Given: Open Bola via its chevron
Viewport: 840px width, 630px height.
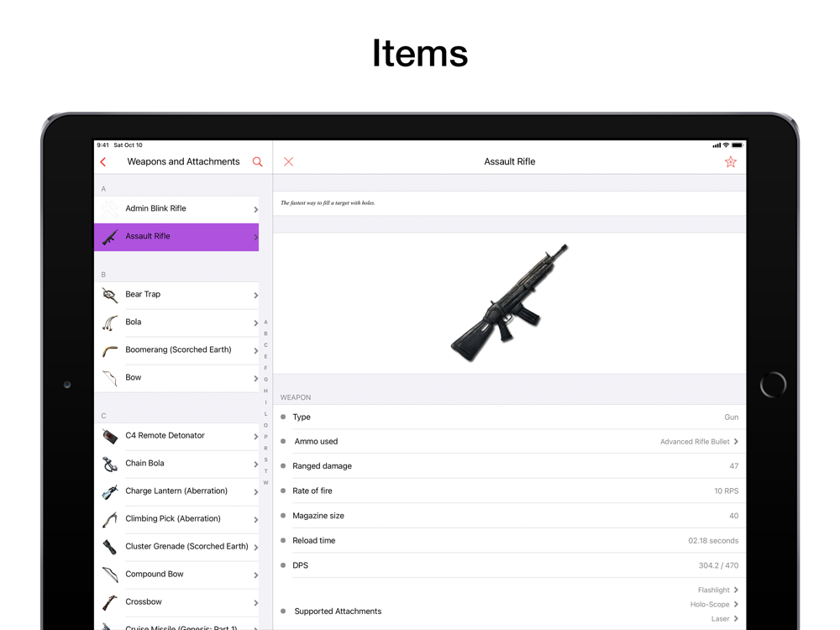Looking at the screenshot, I should pyautogui.click(x=255, y=323).
